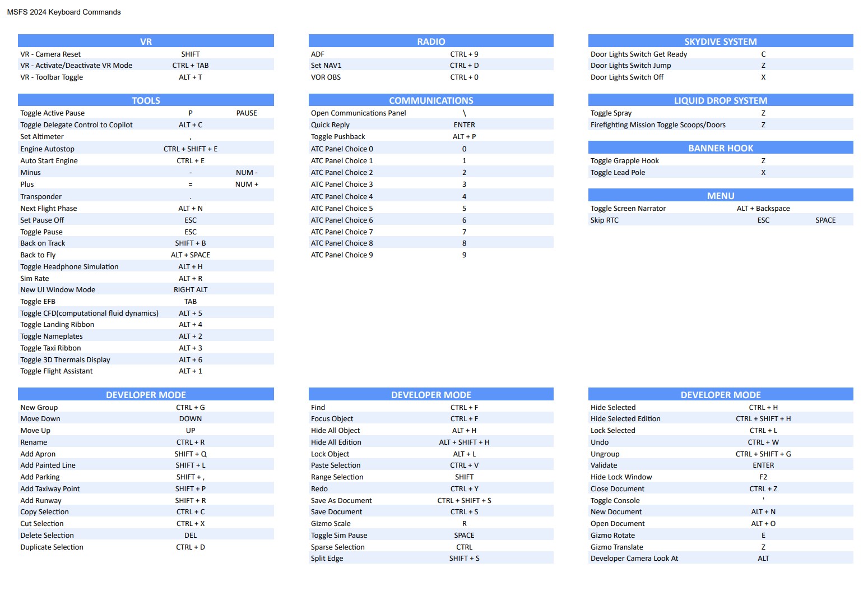
Task: Click 'Focus Object' label
Action: (332, 419)
